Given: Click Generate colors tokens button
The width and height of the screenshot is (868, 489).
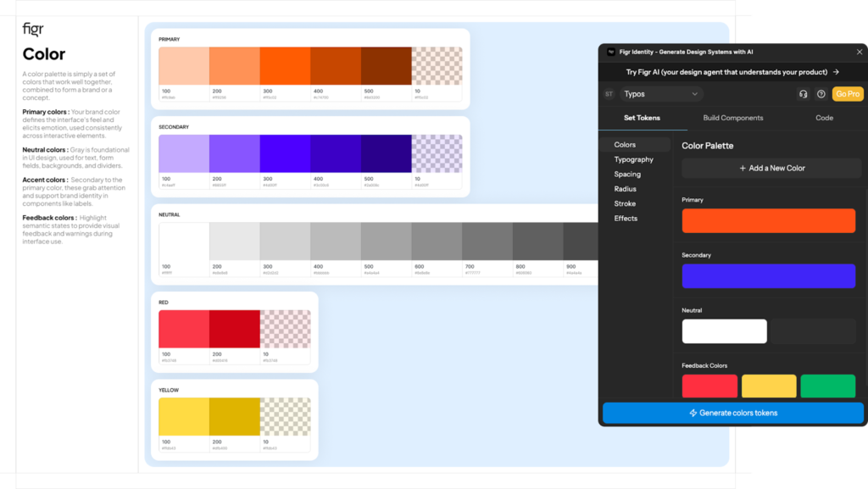Looking at the screenshot, I should click(x=732, y=413).
